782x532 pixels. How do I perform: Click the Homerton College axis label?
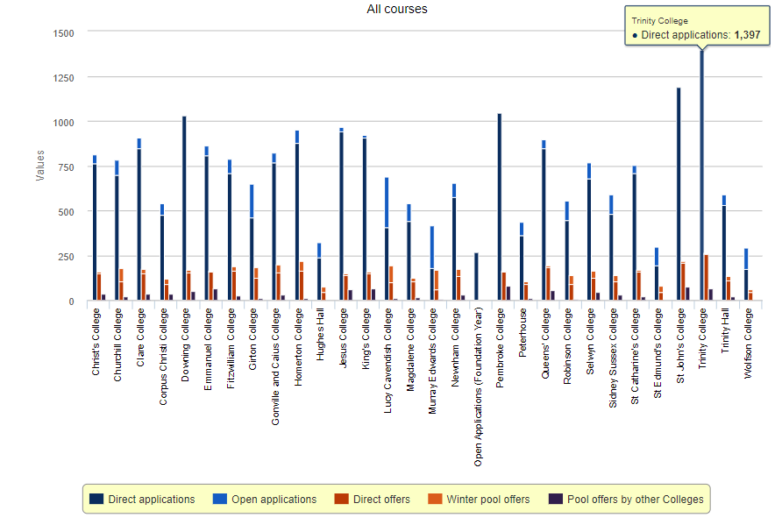click(298, 346)
